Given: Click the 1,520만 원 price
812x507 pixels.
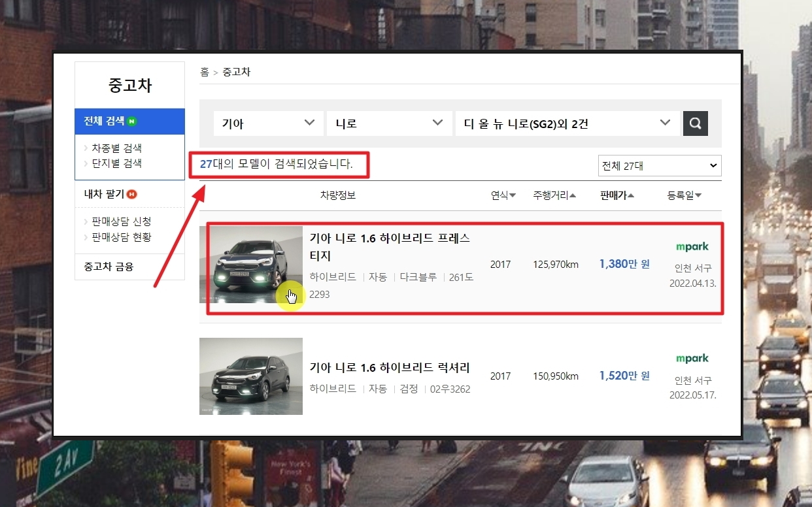Looking at the screenshot, I should point(624,376).
